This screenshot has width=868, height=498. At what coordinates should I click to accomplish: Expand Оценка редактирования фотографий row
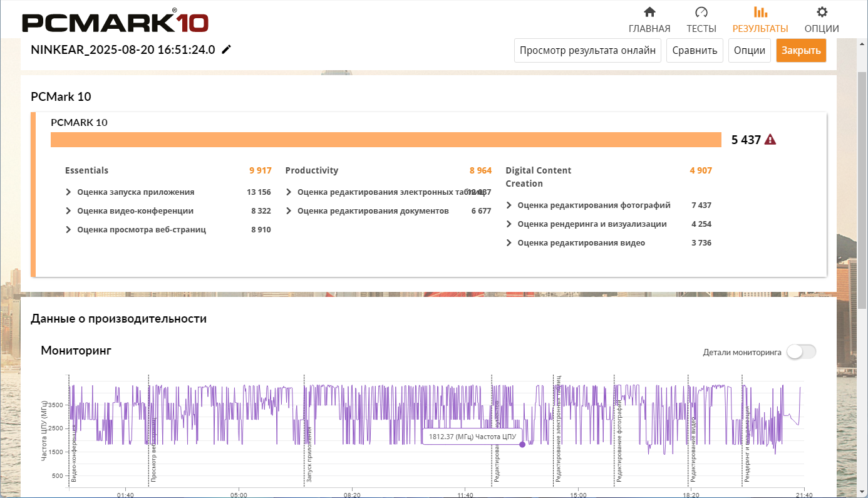click(509, 205)
